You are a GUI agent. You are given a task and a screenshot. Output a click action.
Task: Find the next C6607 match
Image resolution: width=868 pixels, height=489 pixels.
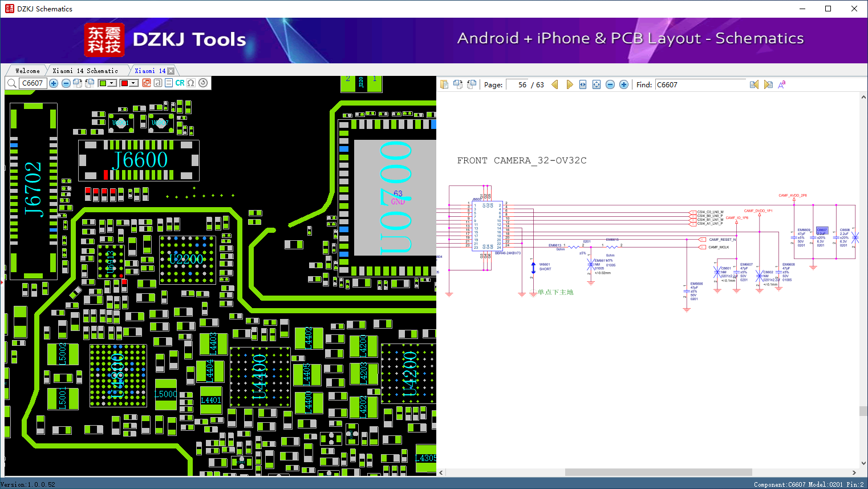coord(768,84)
